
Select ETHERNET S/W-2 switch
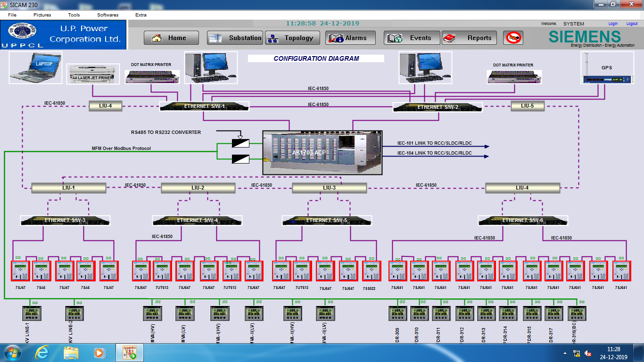coord(438,107)
